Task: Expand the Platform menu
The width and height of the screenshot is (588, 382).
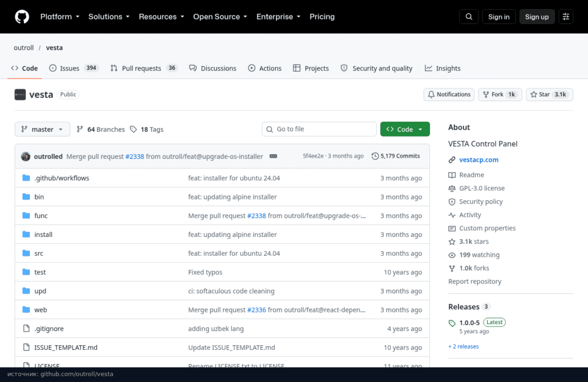Action: pyautogui.click(x=60, y=17)
